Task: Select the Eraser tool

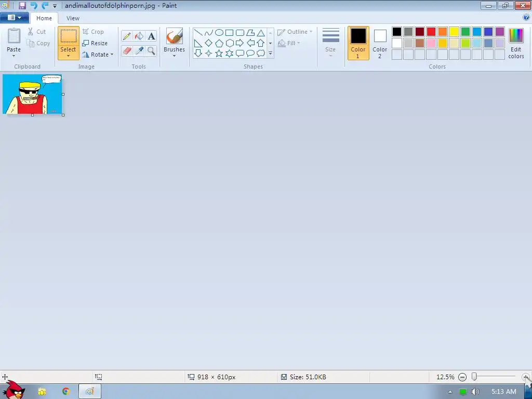Action: point(127,51)
